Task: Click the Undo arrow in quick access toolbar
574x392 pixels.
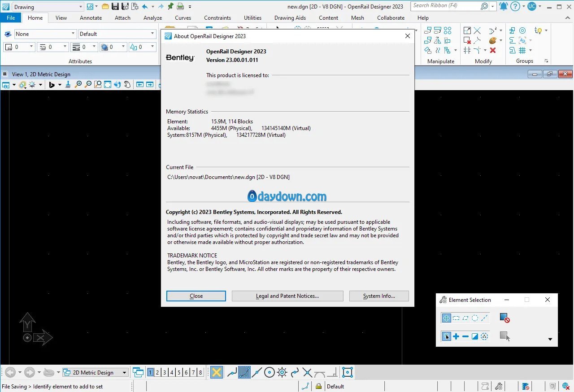Action: click(144, 6)
